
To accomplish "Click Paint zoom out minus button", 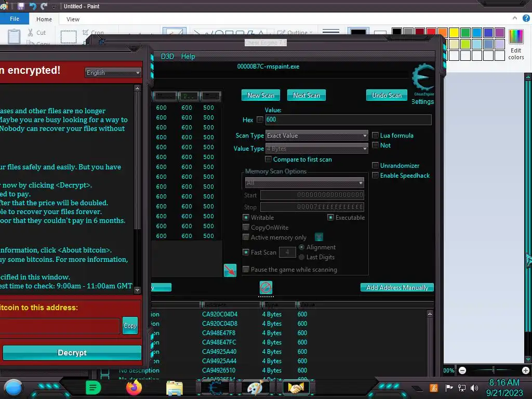I will click(462, 370).
